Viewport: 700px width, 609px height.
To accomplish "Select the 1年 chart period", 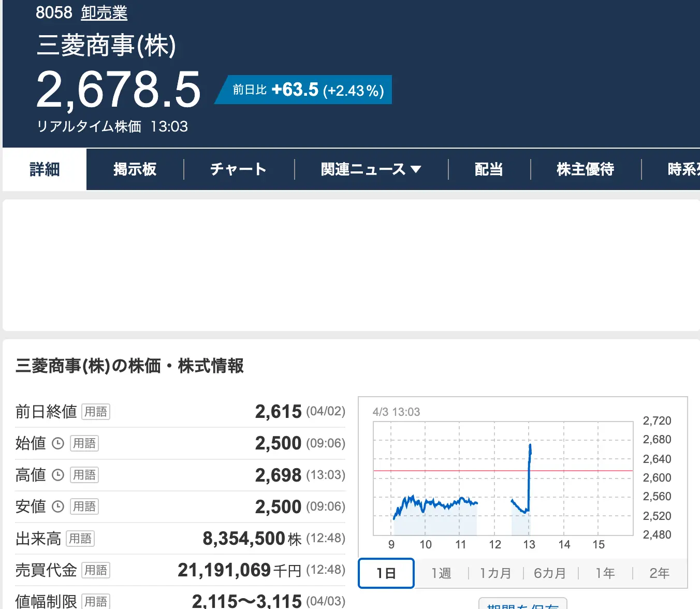I will coord(605,573).
